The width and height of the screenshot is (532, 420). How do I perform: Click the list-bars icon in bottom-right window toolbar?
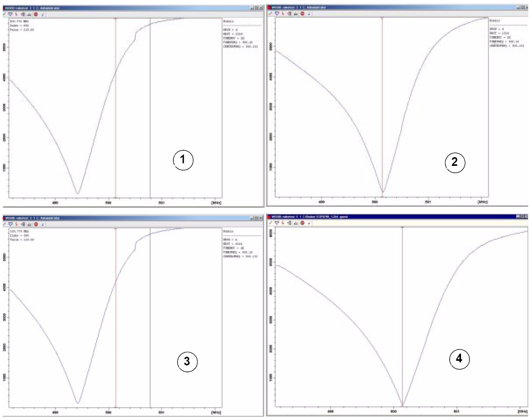pos(289,223)
